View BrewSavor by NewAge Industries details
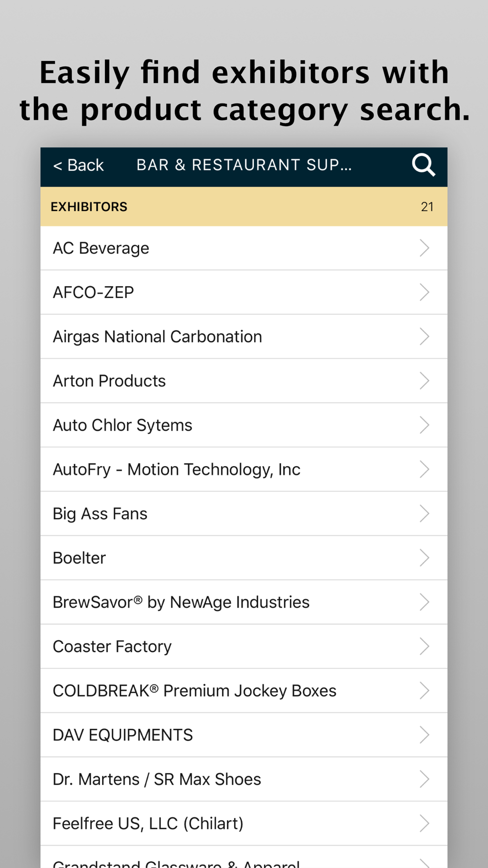This screenshot has width=488, height=868. click(x=181, y=602)
